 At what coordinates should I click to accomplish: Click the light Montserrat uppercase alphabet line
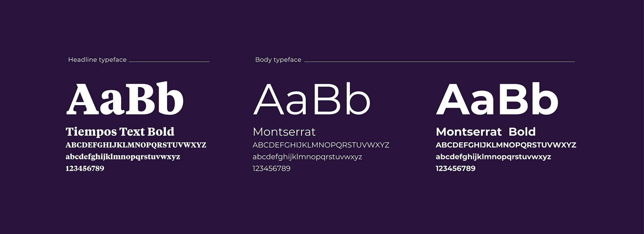click(321, 145)
